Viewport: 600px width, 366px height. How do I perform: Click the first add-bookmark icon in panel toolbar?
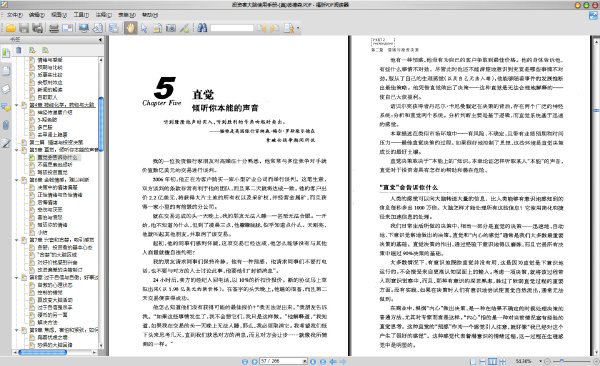[x=32, y=50]
